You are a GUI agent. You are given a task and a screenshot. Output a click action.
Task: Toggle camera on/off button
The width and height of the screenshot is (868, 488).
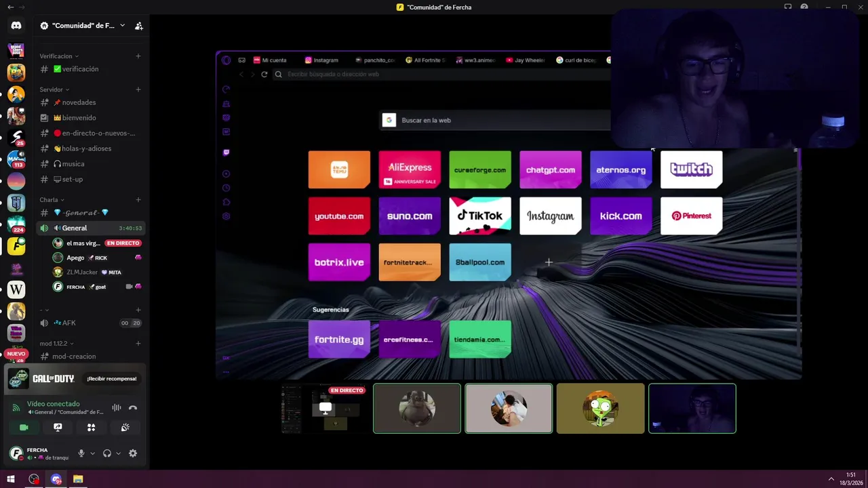pyautogui.click(x=24, y=427)
